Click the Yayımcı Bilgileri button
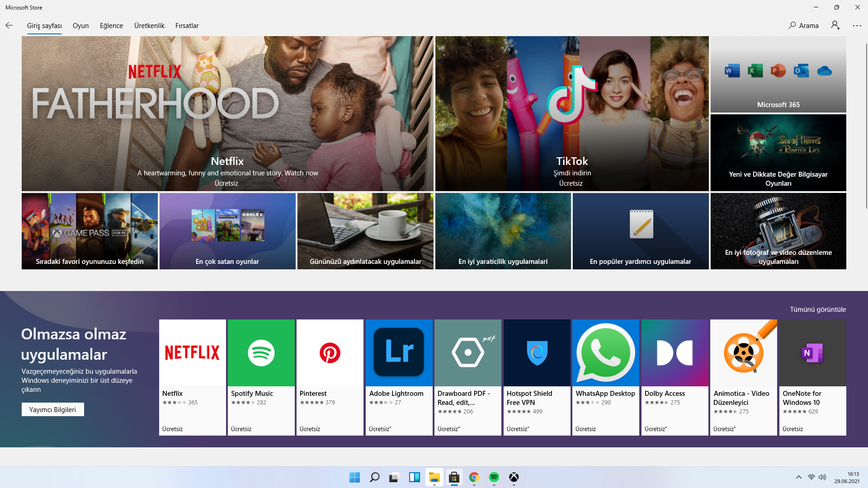The width and height of the screenshot is (868, 488). pyautogui.click(x=52, y=409)
